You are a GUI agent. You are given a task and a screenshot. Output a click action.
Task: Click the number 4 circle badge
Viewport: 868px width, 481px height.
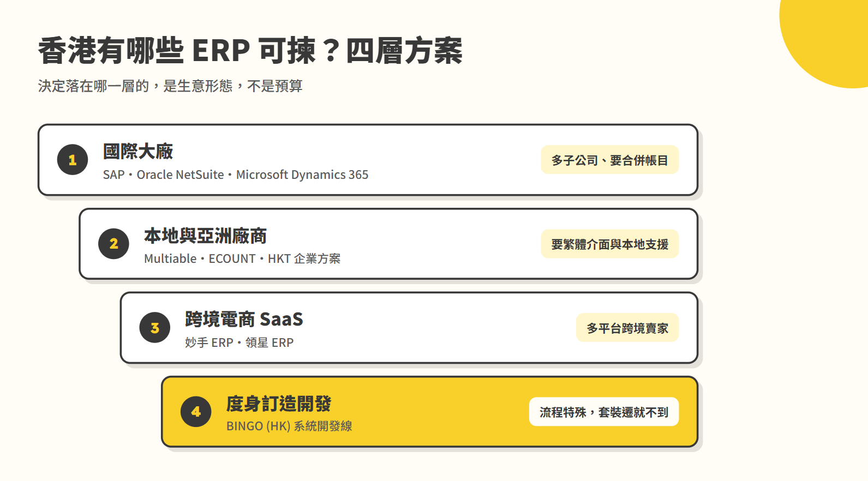(196, 412)
